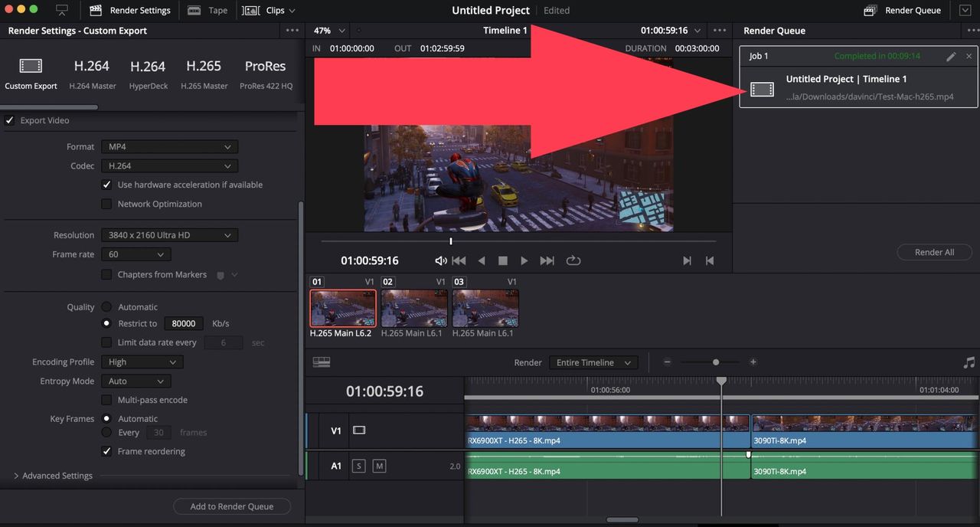
Task: Go to previous clip in viewer
Action: click(710, 260)
